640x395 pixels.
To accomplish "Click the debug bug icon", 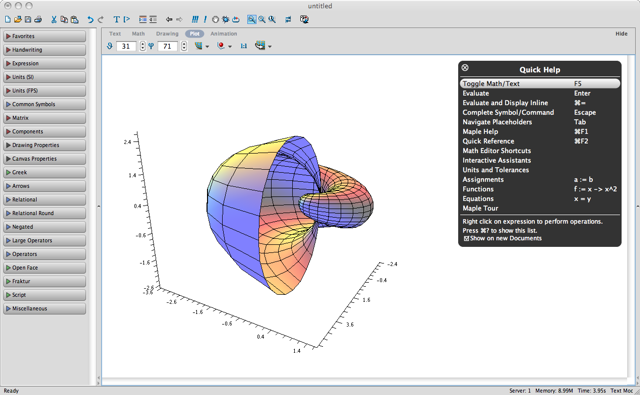I will 225,19.
